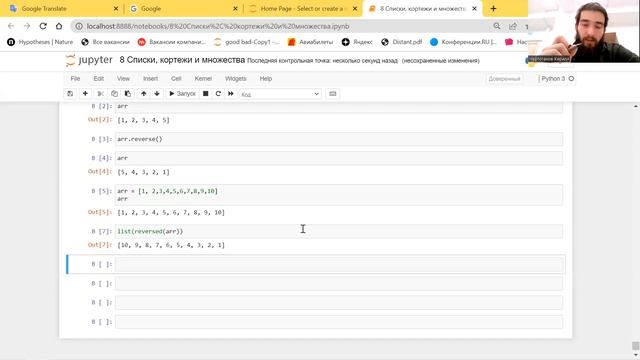This screenshot has height=360, width=640.
Task: Go back in browser history
Action: (x=11, y=26)
